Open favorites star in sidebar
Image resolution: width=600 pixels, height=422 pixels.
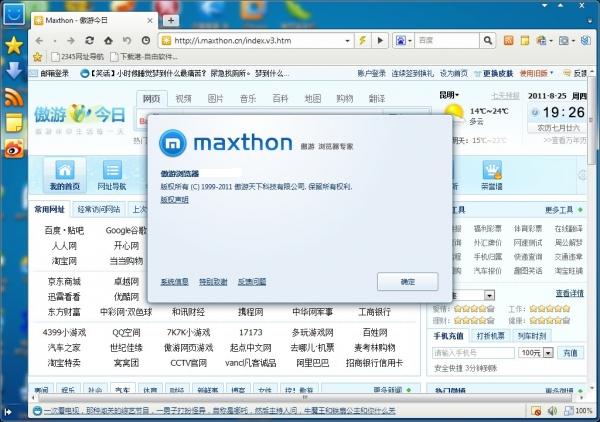[x=14, y=45]
